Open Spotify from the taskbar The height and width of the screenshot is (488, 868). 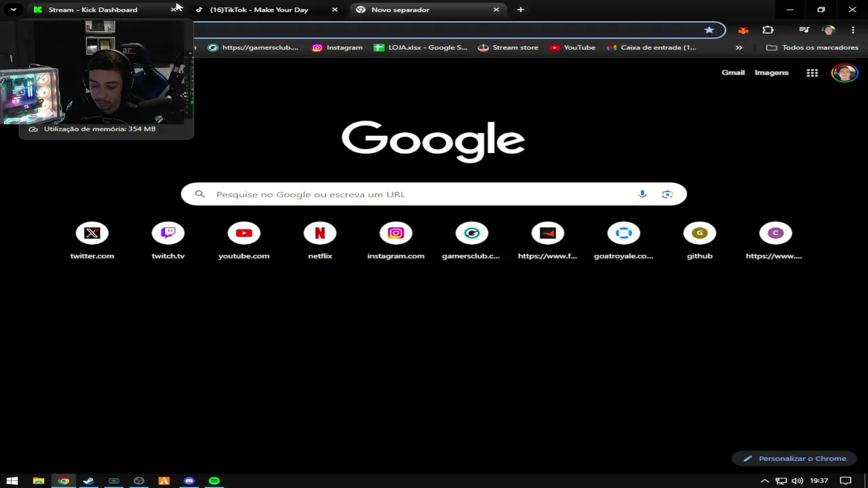pos(214,481)
